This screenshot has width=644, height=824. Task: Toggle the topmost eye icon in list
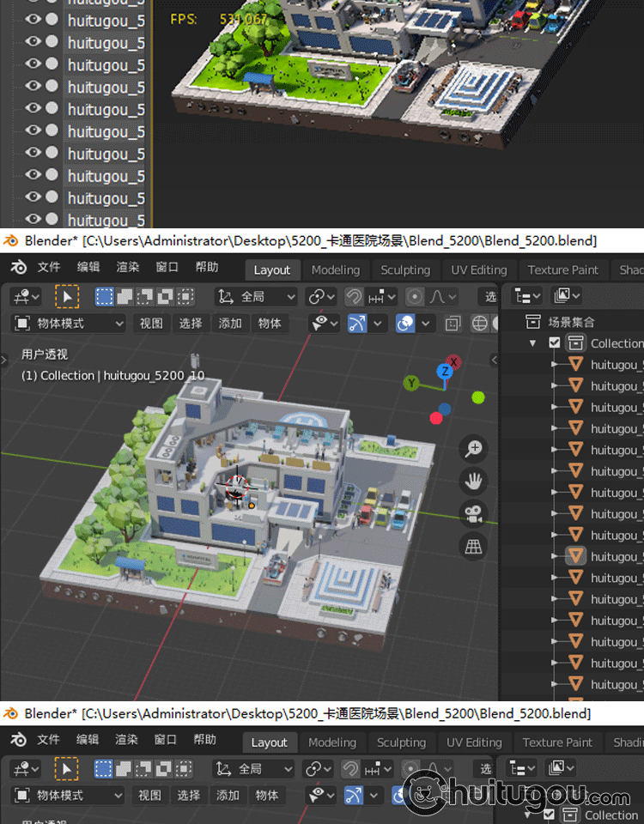tap(33, 19)
